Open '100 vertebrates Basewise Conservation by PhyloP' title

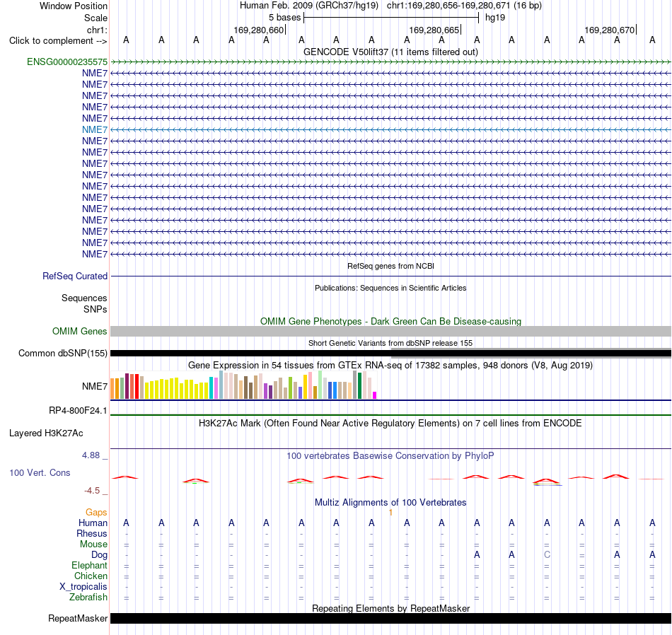click(390, 456)
